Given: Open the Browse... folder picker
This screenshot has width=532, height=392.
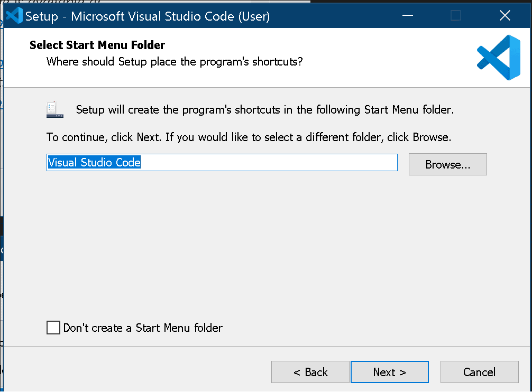Looking at the screenshot, I should coord(447,164).
